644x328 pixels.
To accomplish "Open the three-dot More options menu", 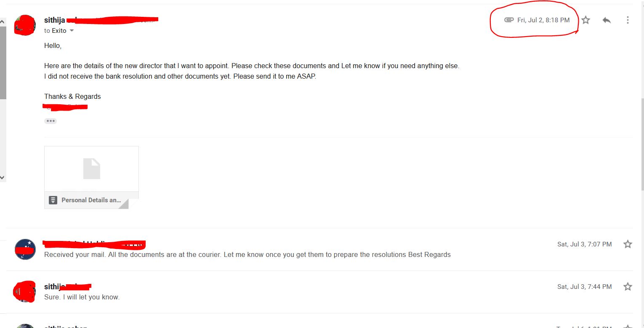I will 628,20.
